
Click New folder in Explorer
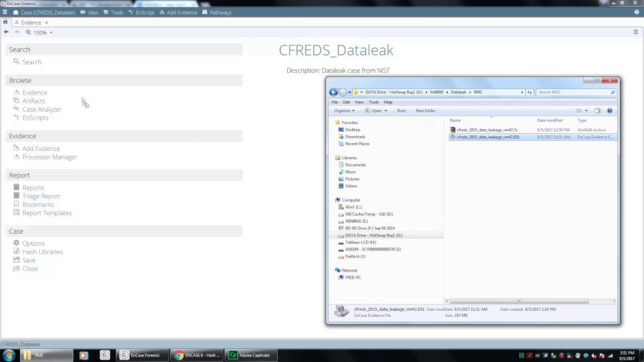point(426,111)
